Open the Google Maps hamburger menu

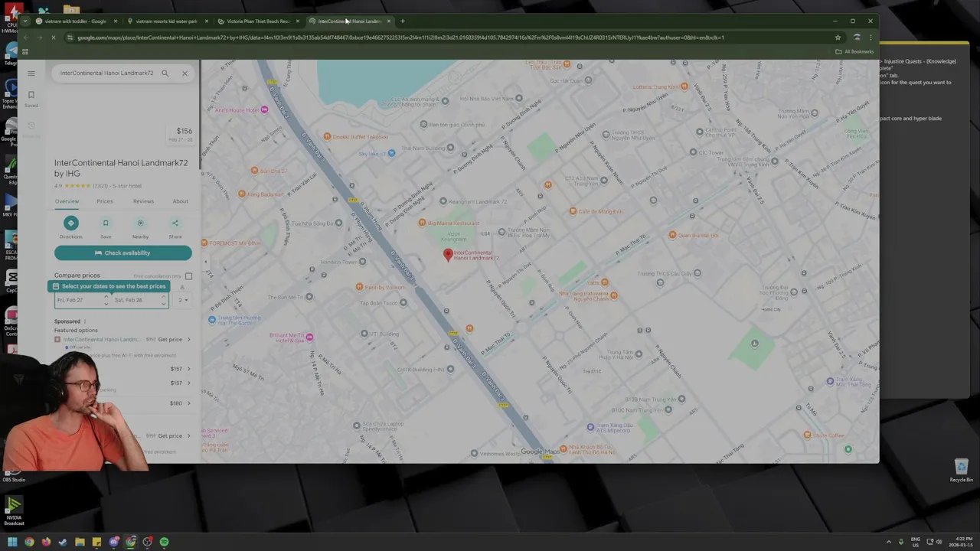pos(31,73)
